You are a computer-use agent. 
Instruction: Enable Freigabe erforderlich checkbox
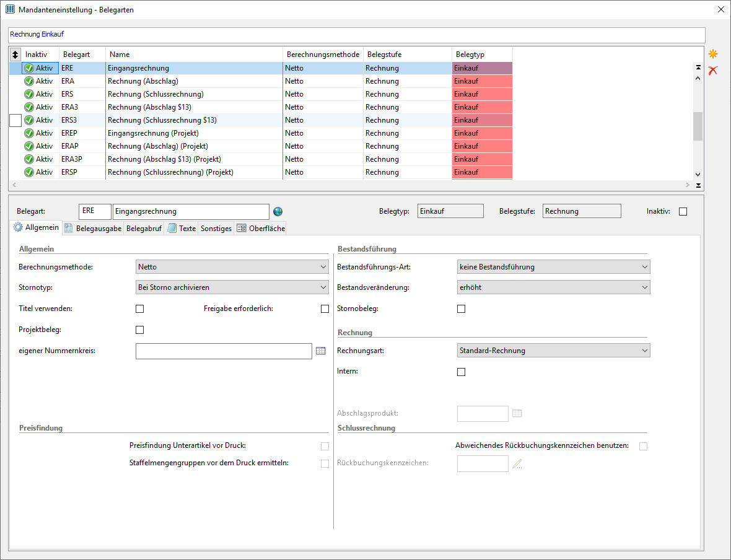325,308
